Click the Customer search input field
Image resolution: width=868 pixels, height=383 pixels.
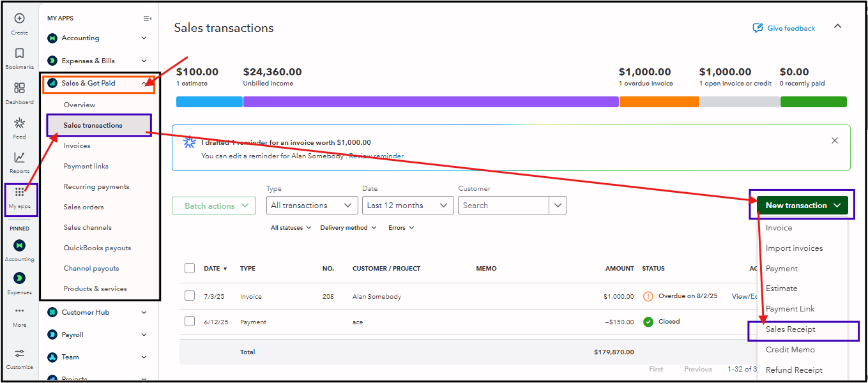pyautogui.click(x=503, y=206)
